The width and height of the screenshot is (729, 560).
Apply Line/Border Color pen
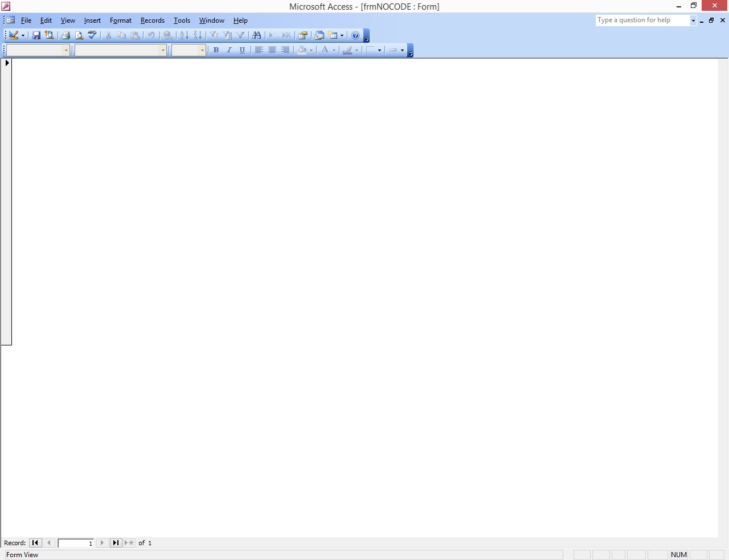coord(347,50)
